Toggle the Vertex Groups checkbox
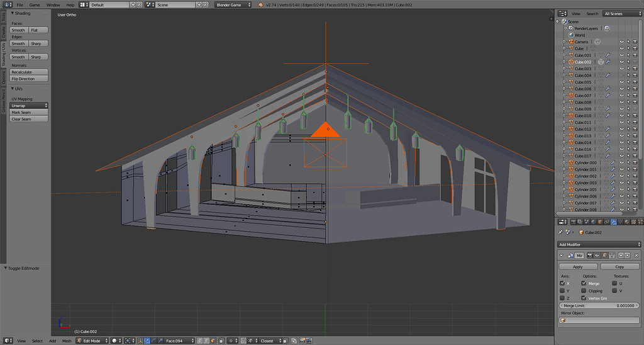Viewport: 644px width, 345px height. tap(584, 298)
